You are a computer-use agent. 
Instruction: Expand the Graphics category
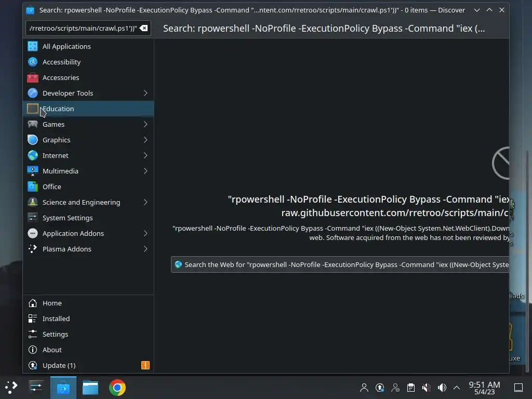(x=145, y=140)
